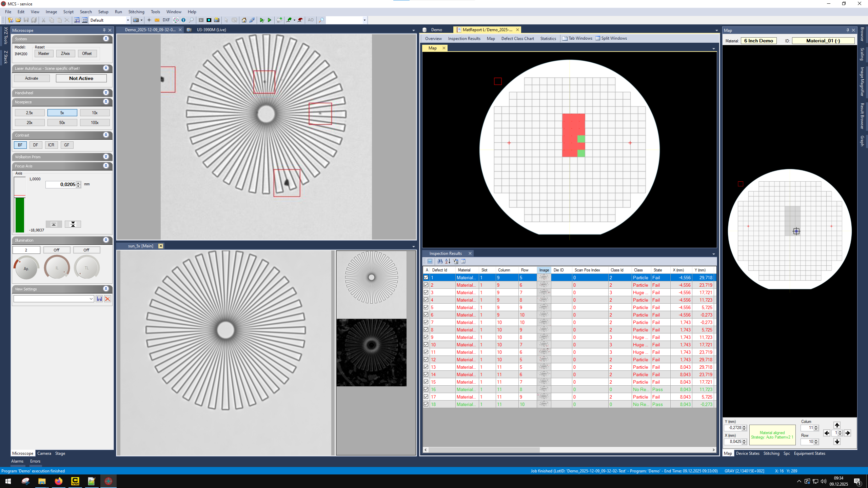Image resolution: width=868 pixels, height=488 pixels.
Task: Click the down arrow in Map navigation
Action: click(x=837, y=442)
